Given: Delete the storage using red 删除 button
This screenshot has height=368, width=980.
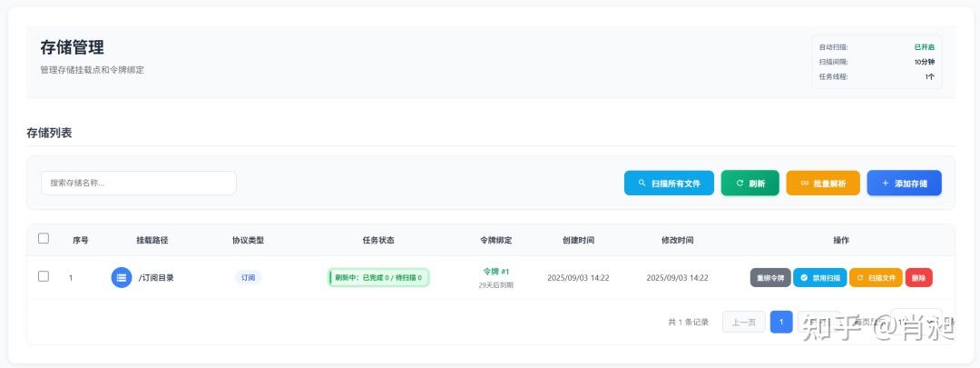Looking at the screenshot, I should (x=918, y=278).
